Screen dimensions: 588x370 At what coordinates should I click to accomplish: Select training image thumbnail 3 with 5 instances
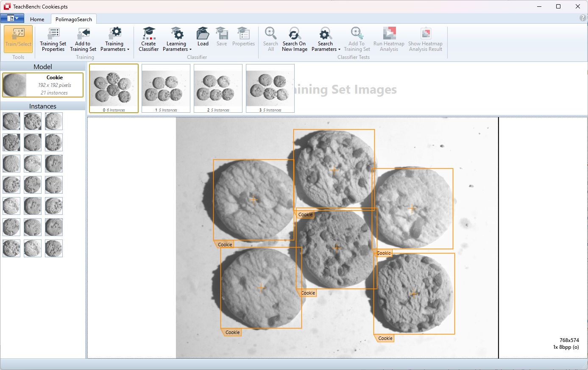click(x=270, y=88)
